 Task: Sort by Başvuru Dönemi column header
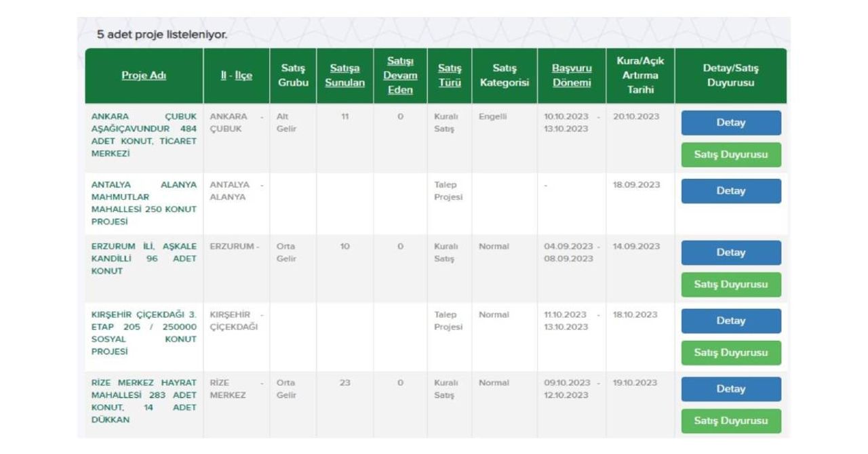(572, 75)
